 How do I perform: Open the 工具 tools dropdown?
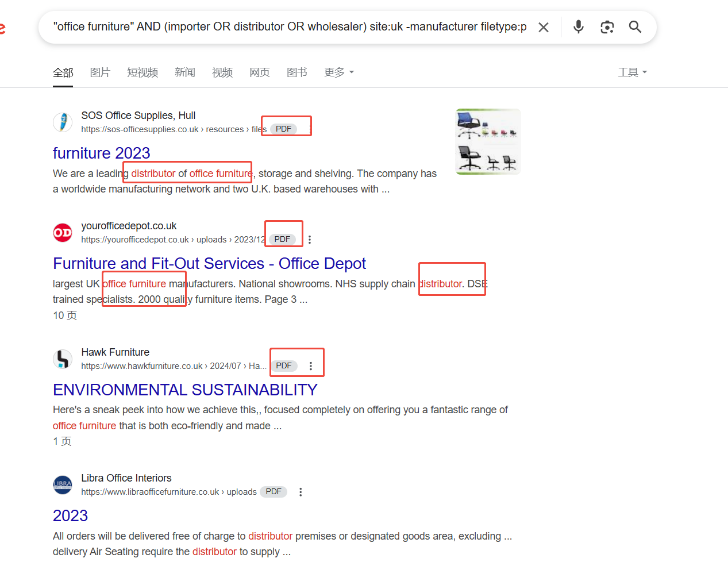coord(633,72)
